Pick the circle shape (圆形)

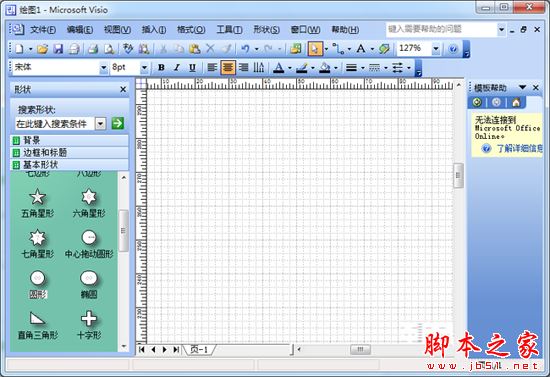coord(38,284)
